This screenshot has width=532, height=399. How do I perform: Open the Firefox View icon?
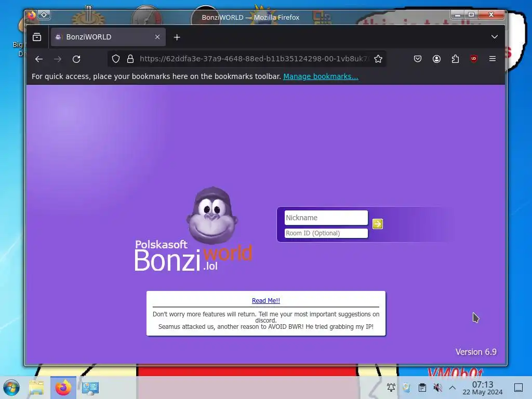coord(37,37)
